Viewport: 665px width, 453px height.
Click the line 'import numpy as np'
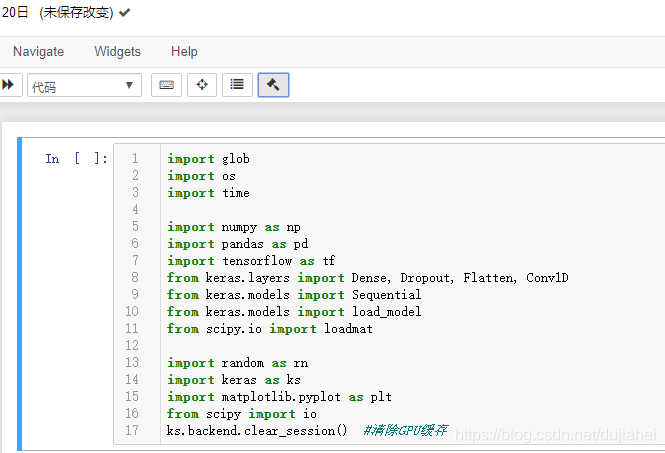[x=234, y=227]
